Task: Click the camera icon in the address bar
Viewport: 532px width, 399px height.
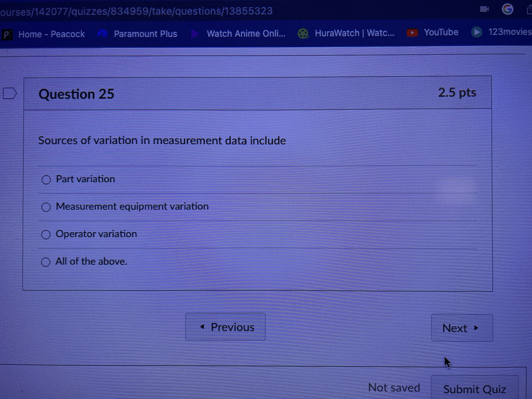Action: coord(484,9)
